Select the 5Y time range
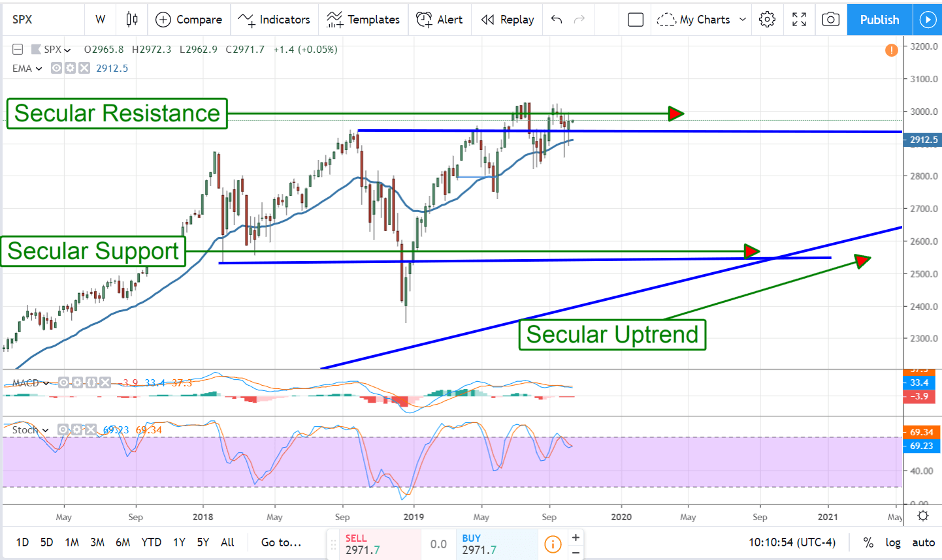The width and height of the screenshot is (942, 560). (x=203, y=542)
